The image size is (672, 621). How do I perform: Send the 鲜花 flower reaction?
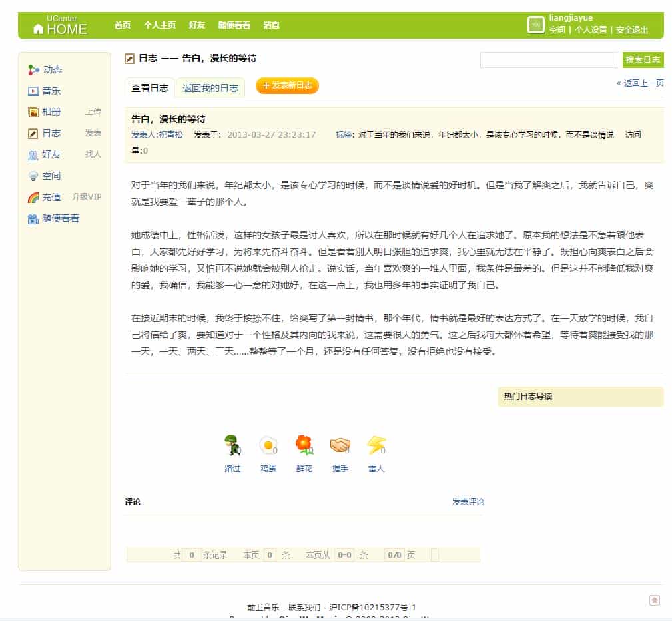point(304,445)
